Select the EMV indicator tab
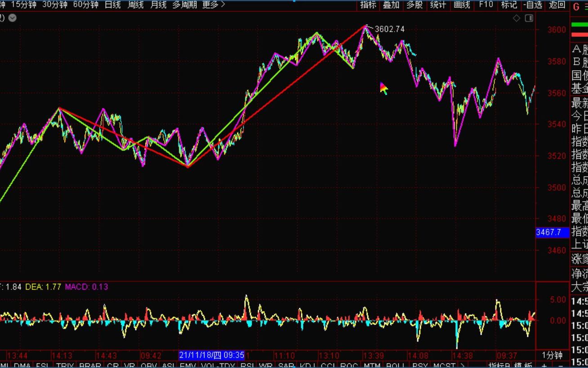The height and width of the screenshot is (368, 588). click(x=188, y=366)
